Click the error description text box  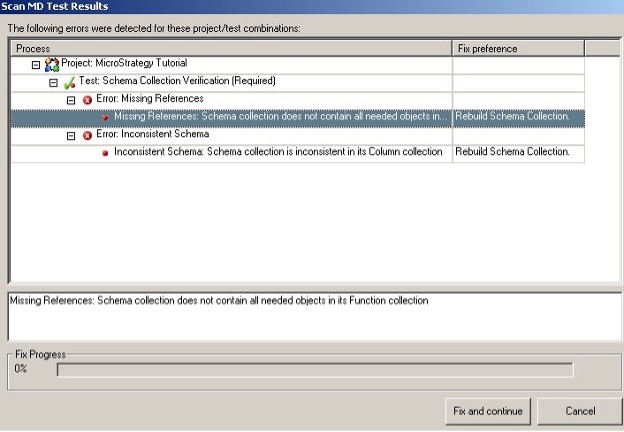(x=312, y=315)
